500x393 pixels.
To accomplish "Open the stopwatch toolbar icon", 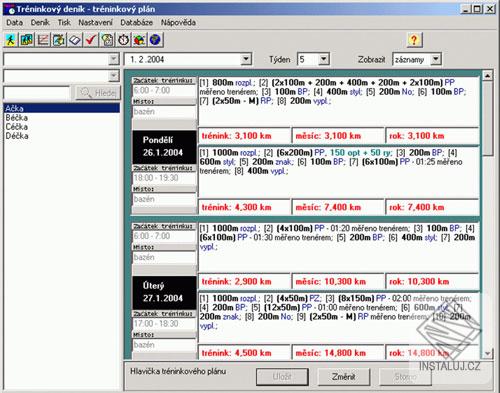I will coord(123,40).
